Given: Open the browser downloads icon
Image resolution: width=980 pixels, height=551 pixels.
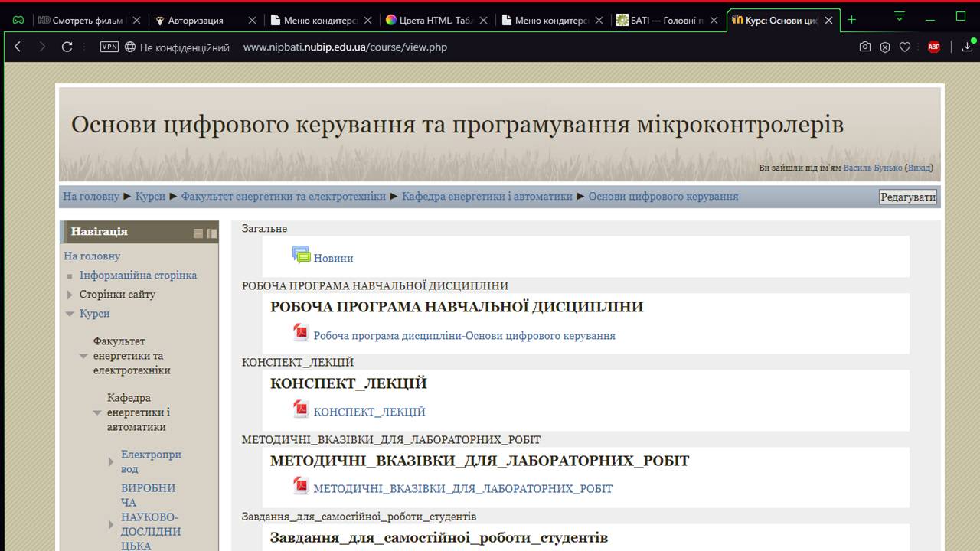Looking at the screenshot, I should pyautogui.click(x=968, y=47).
